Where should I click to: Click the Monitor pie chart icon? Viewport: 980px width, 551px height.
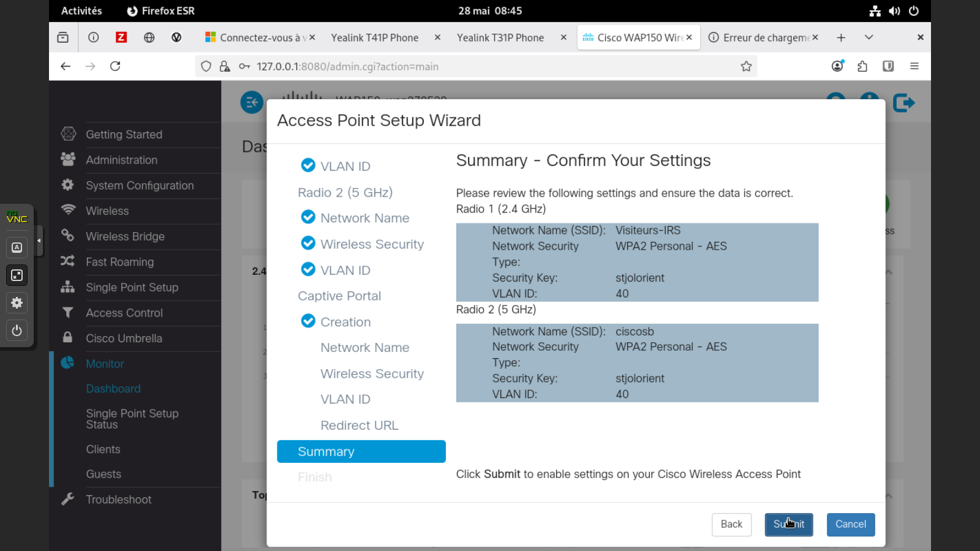(68, 363)
